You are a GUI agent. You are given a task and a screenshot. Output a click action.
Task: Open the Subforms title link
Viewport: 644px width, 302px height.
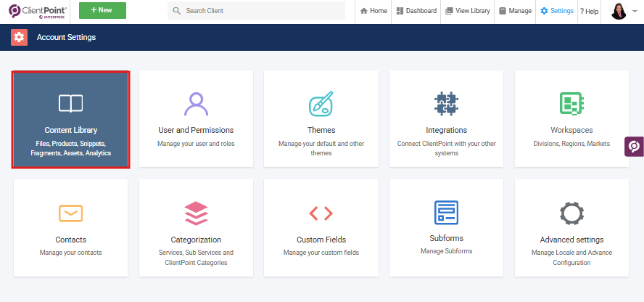[x=447, y=238]
